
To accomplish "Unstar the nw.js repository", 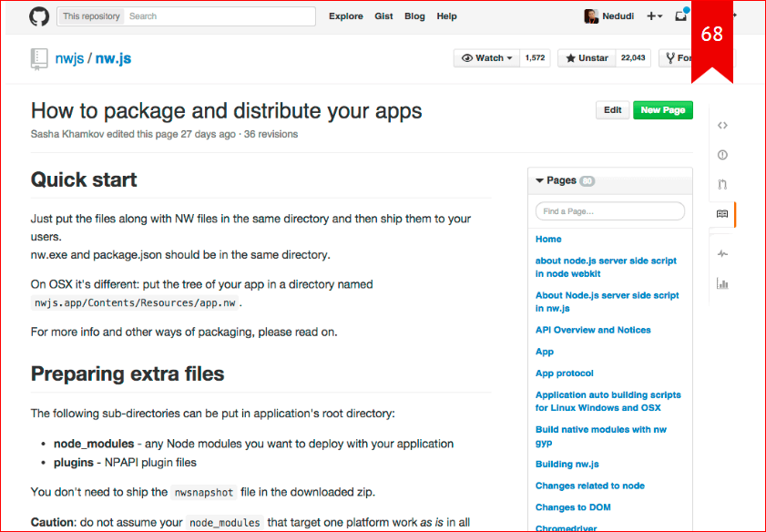I will 587,58.
